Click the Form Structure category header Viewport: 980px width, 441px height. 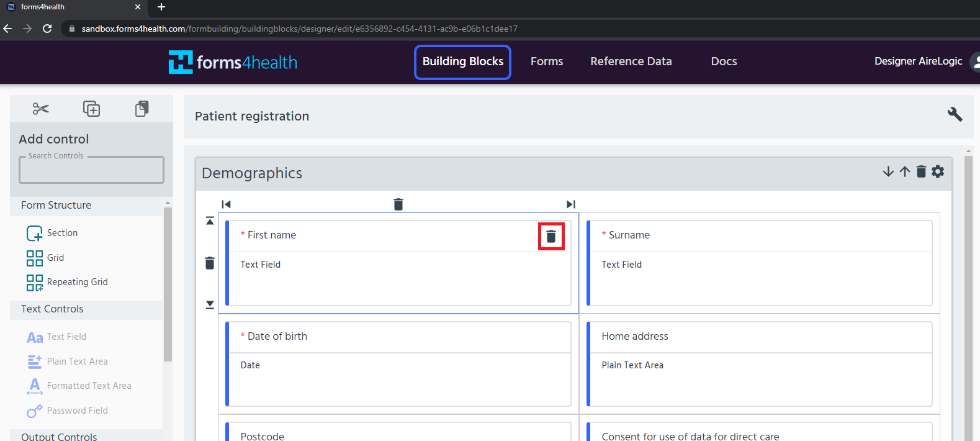(x=86, y=206)
